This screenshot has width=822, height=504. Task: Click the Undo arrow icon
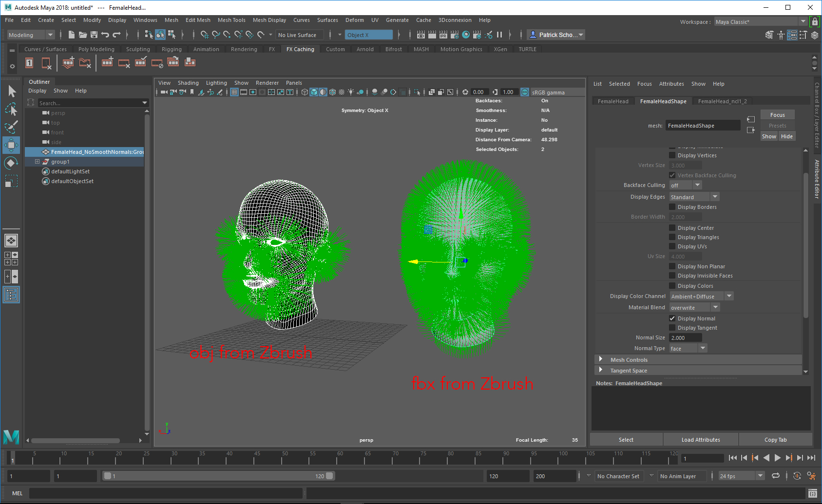(105, 35)
